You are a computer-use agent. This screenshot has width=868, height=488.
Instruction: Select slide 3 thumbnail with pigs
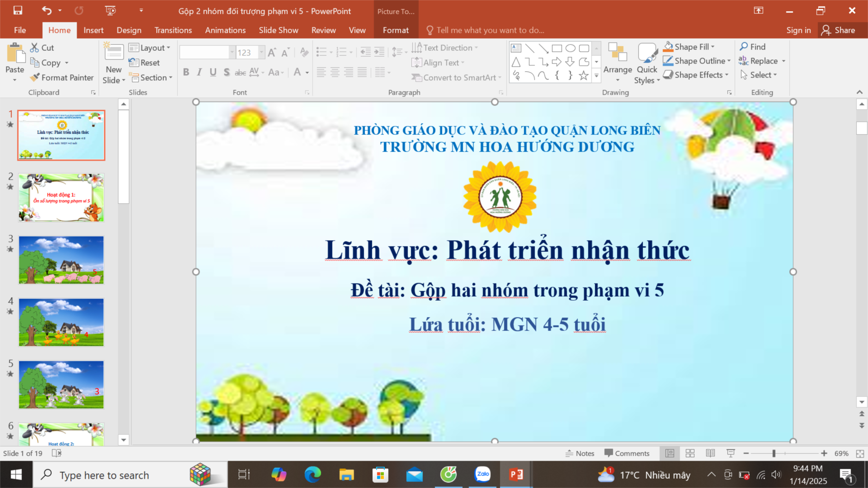click(61, 260)
